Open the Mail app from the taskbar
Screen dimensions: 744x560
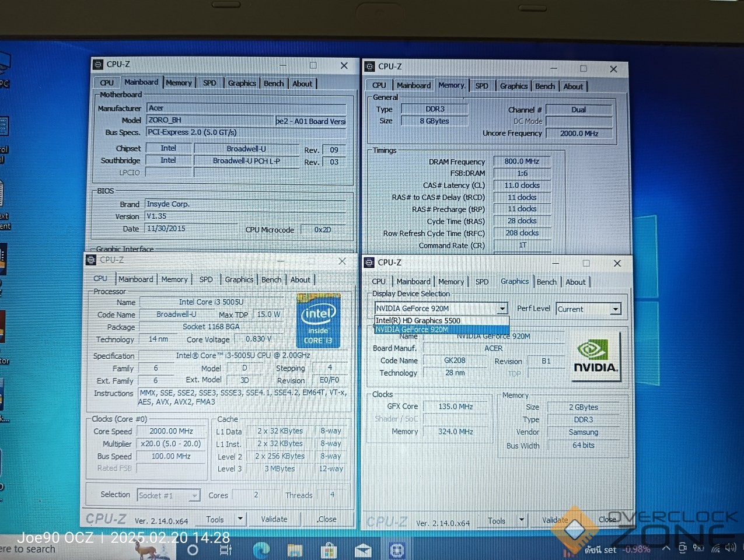point(363,550)
